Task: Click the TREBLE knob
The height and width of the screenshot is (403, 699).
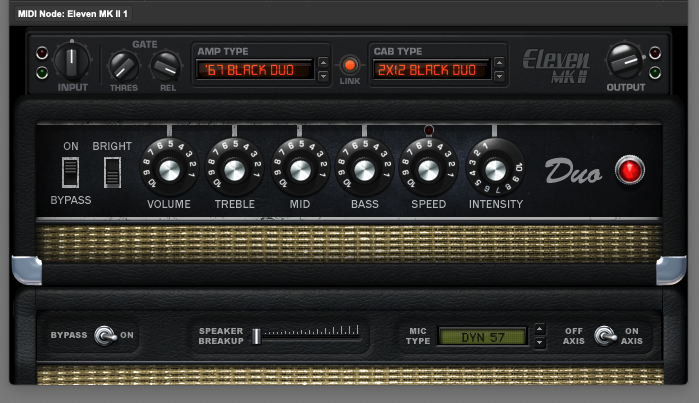Action: click(234, 169)
